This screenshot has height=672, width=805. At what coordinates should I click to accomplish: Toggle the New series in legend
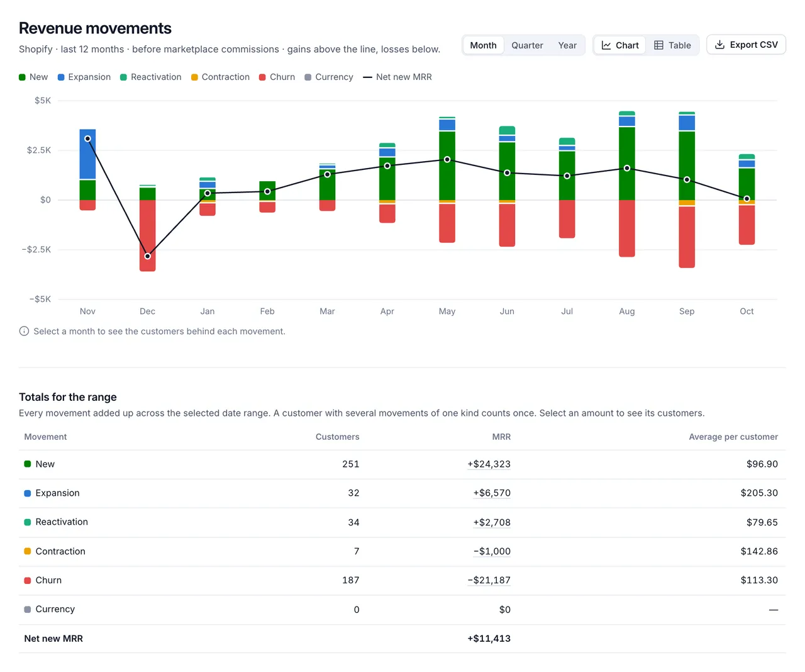(33, 77)
